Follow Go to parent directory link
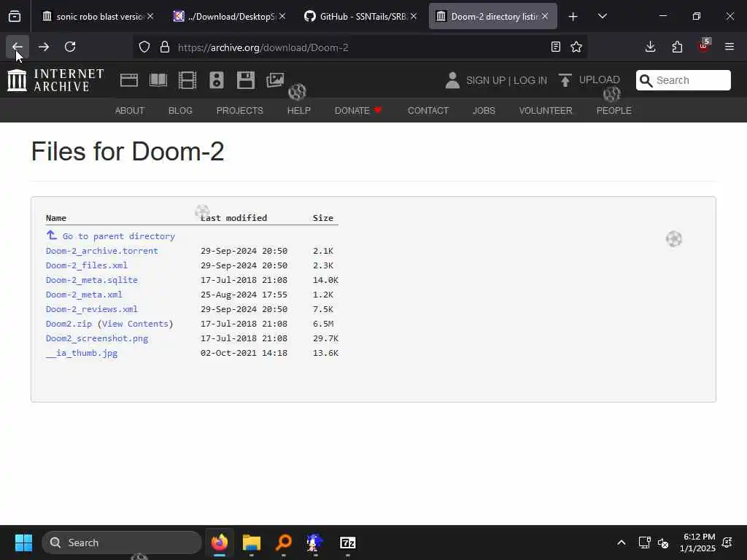The width and height of the screenshot is (747, 560). click(x=119, y=236)
